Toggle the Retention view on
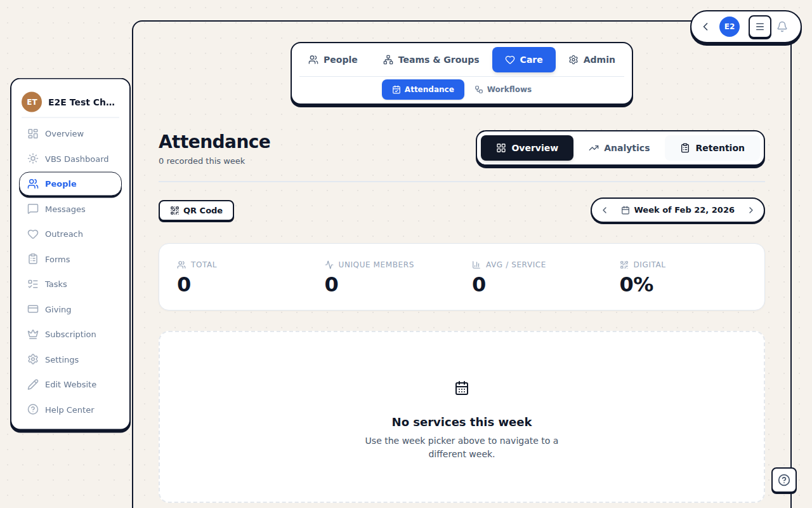 (712, 147)
